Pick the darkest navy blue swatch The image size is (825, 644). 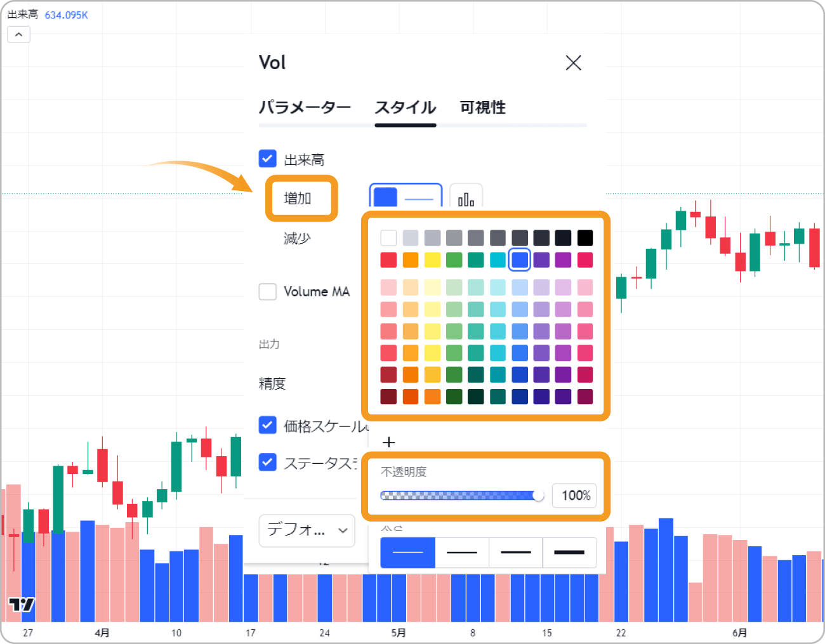coord(520,397)
